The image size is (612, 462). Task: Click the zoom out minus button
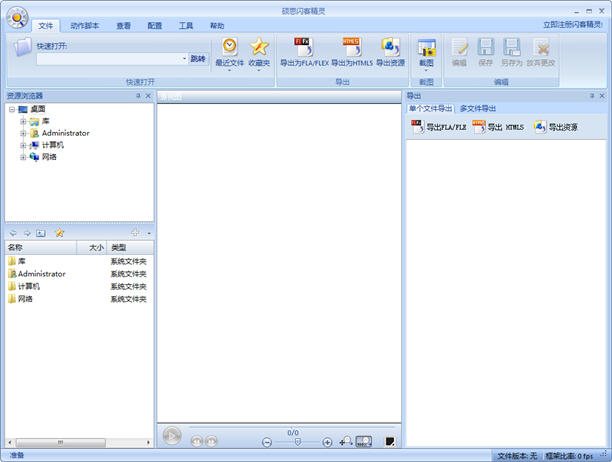click(267, 442)
